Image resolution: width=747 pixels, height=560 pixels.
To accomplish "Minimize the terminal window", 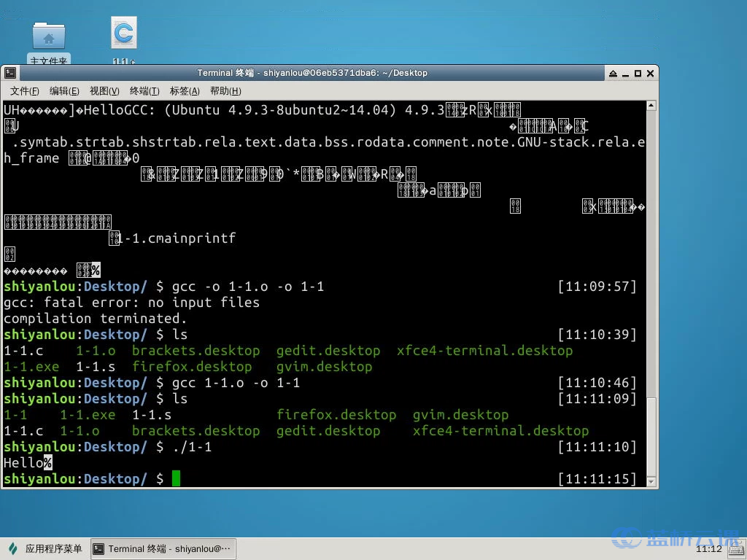I will 625,73.
